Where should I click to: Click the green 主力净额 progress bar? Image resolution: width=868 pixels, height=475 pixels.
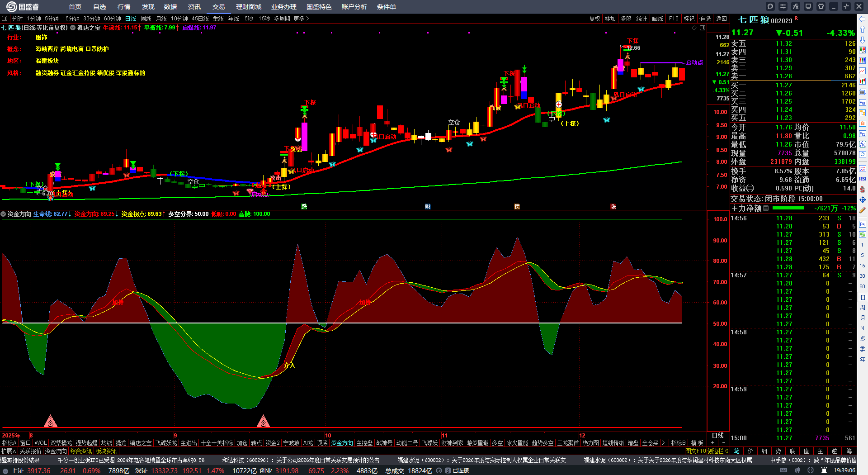coord(788,208)
